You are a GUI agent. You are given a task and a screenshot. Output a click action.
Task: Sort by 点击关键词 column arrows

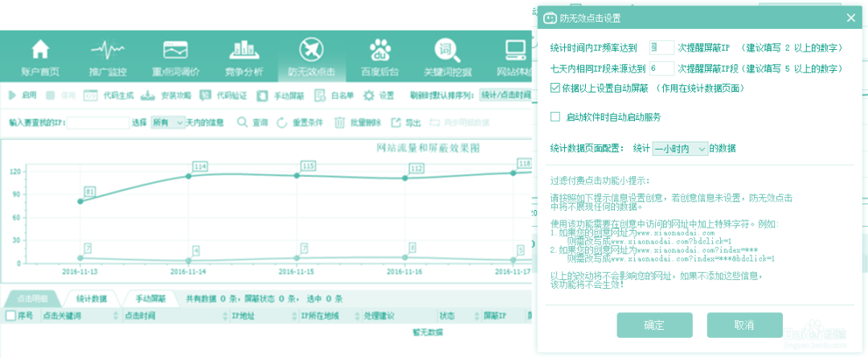(116, 316)
